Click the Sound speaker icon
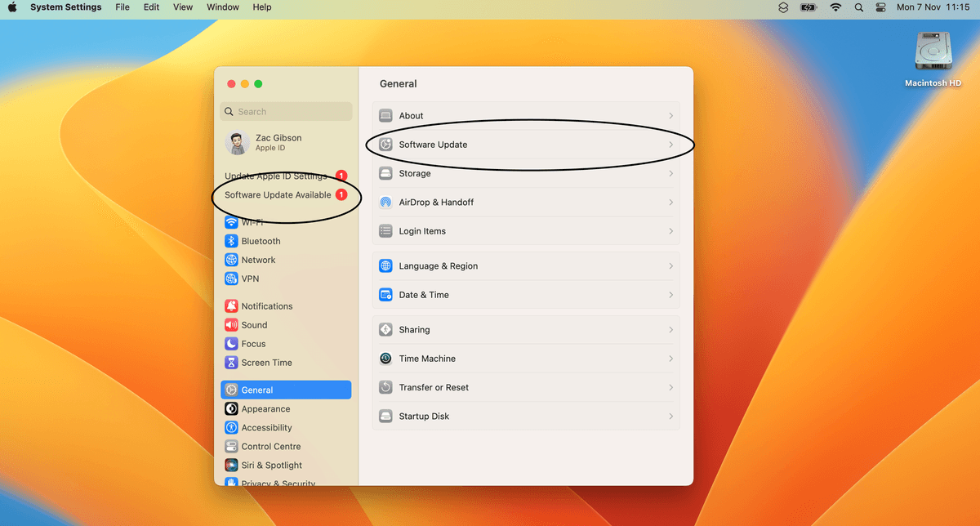980x526 pixels. click(x=231, y=325)
